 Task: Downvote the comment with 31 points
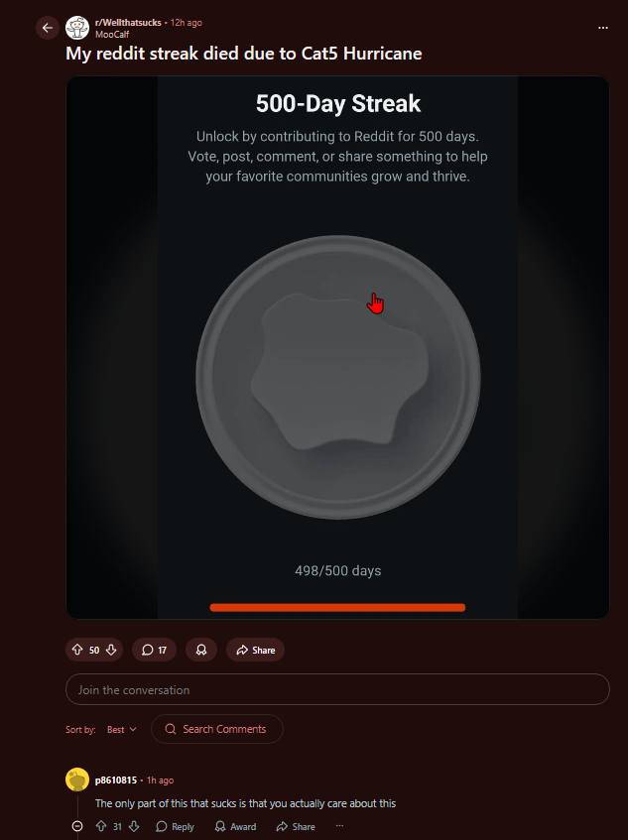click(134, 826)
